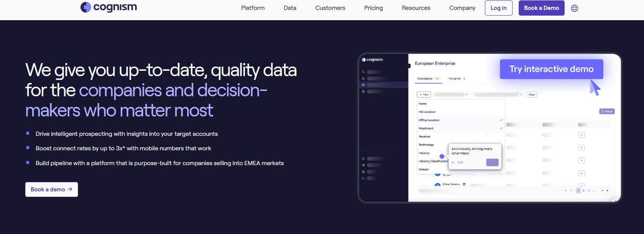The height and width of the screenshot is (234, 644).
Task: Click the back arrow in the tooltip
Action: pyautogui.click(x=453, y=162)
